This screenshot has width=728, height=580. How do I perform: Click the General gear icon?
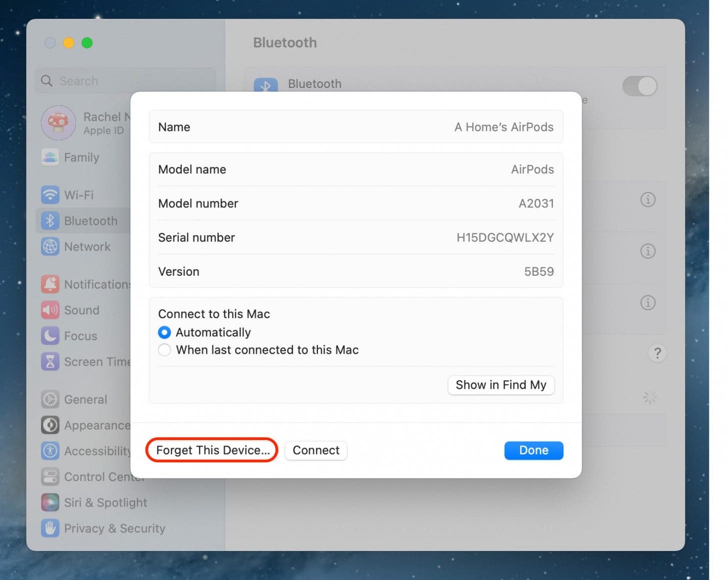(x=50, y=400)
